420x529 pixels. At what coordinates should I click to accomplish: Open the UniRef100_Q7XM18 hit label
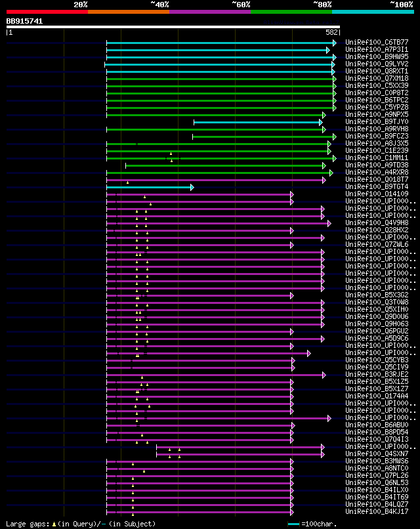377,78
